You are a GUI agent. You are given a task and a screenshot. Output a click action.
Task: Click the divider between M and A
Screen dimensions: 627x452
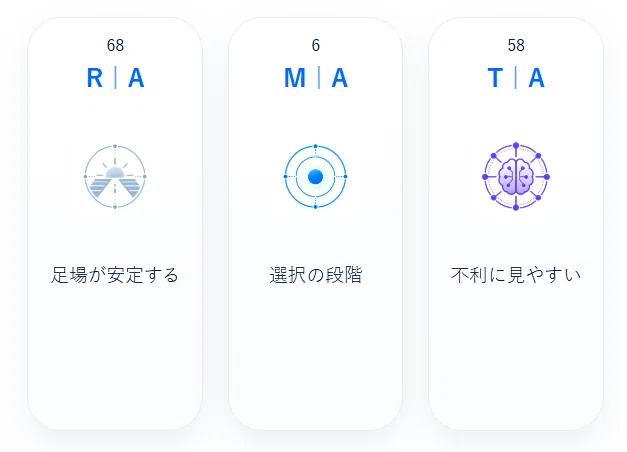(319, 78)
